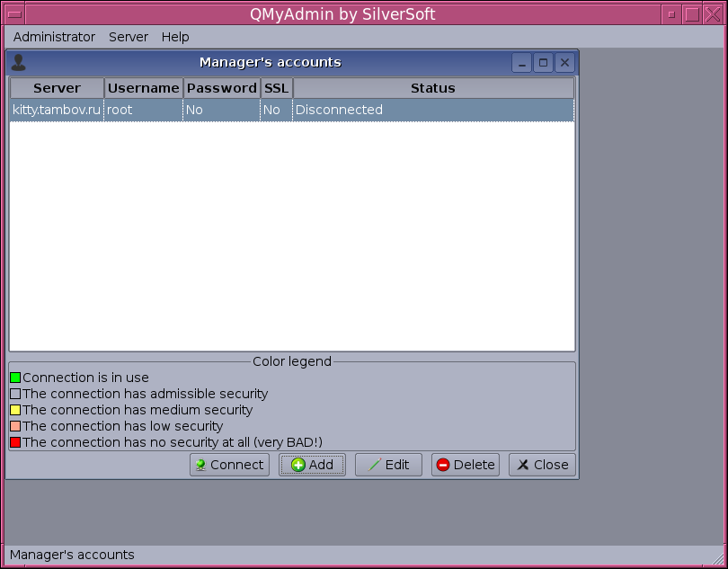Click the Password column header
Image resolution: width=728 pixels, height=569 pixels.
[222, 88]
